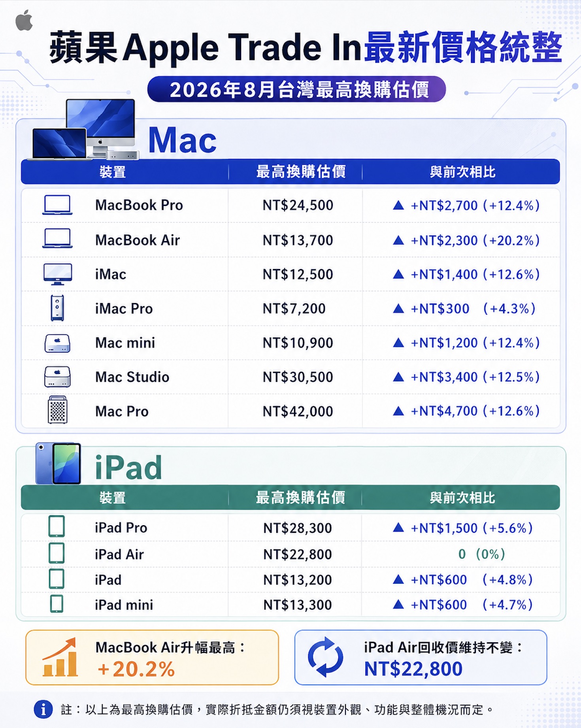
Task: Click the NT$42,000 trade-in value
Action: (298, 411)
